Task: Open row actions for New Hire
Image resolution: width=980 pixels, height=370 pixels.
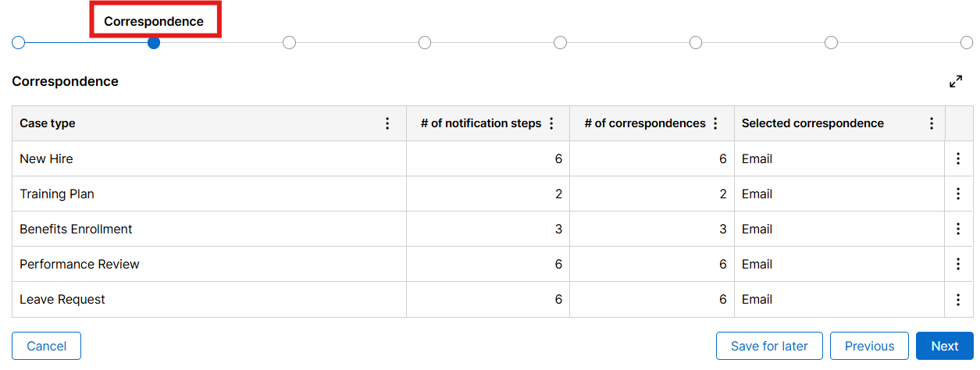Action: tap(958, 158)
